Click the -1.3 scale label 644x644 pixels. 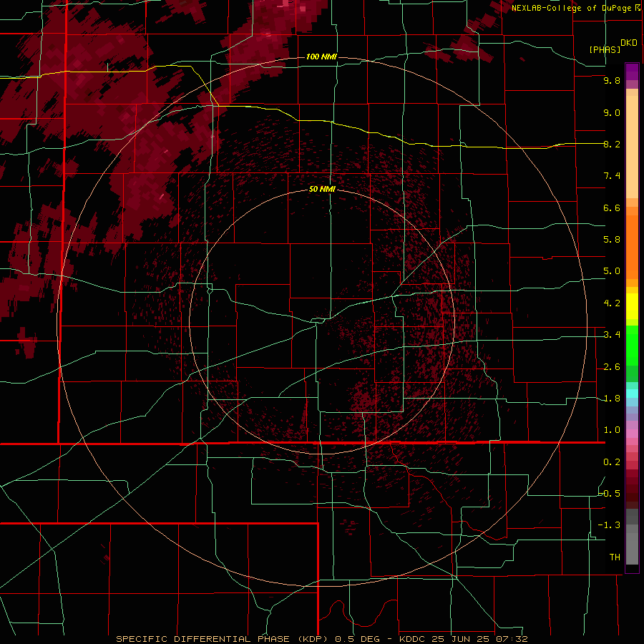point(610,525)
